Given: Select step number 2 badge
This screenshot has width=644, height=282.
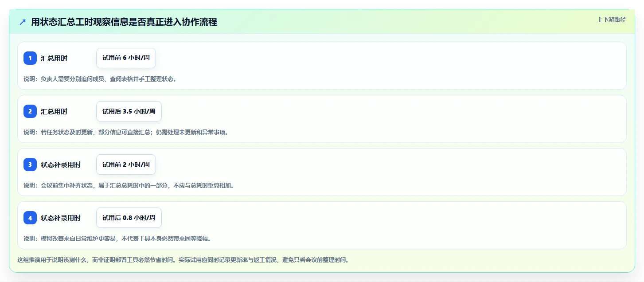Looking at the screenshot, I should pyautogui.click(x=30, y=111).
